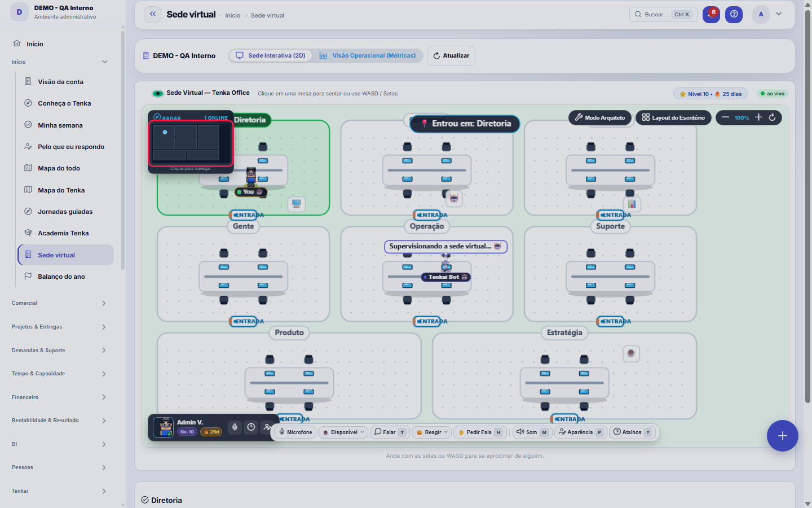The height and width of the screenshot is (508, 812).
Task: Click the microphone icon in Admin V. card
Action: (235, 427)
